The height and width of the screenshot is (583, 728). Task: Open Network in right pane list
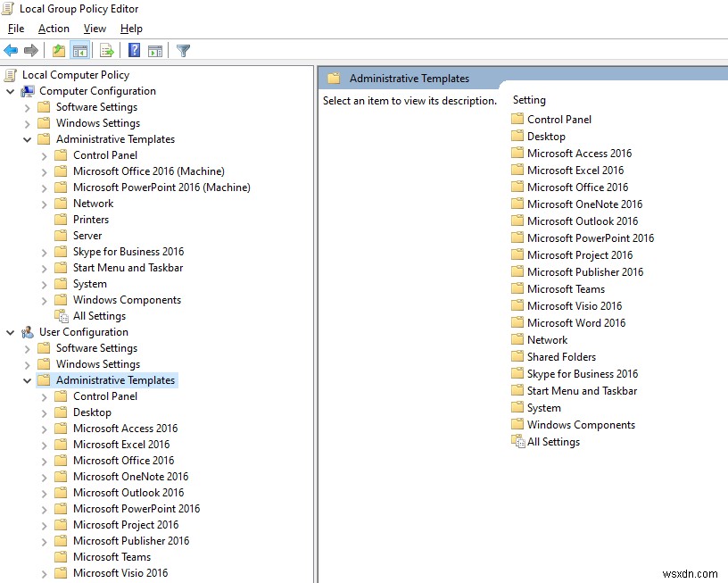point(548,340)
